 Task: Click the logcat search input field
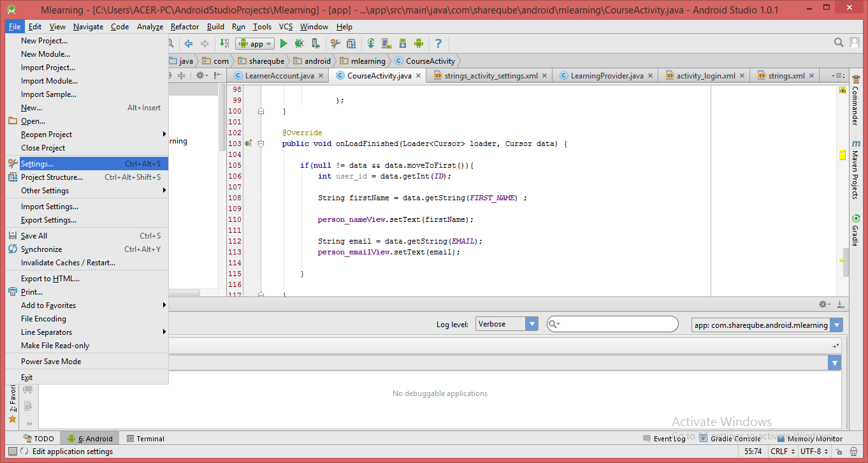615,324
